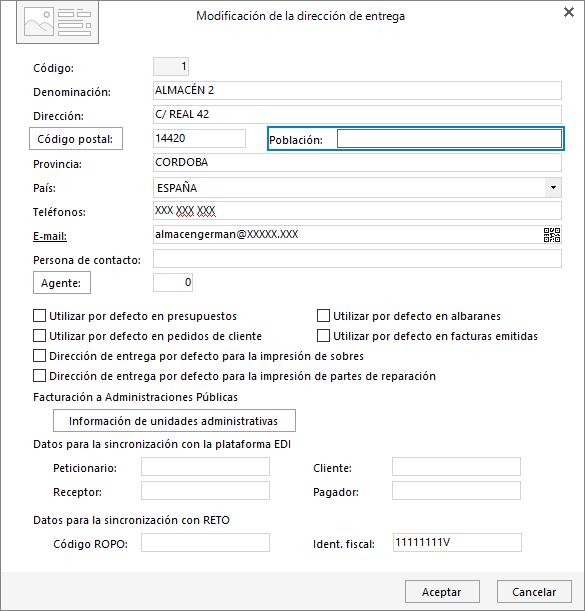The width and height of the screenshot is (585, 611).
Task: Open the underlined E-mail label link
Action: click(50, 236)
